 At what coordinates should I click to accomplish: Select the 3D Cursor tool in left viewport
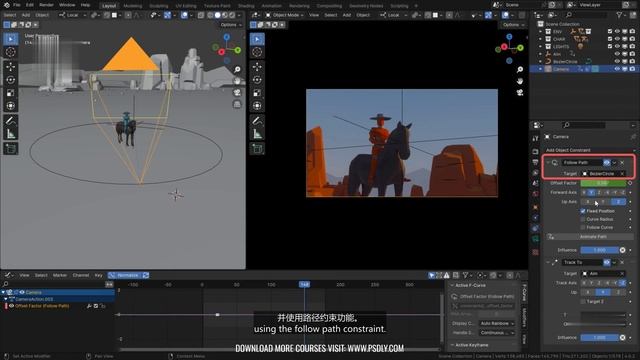point(11,52)
